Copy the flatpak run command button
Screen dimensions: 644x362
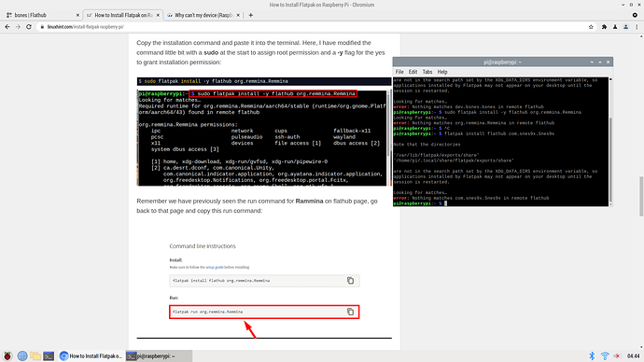350,312
